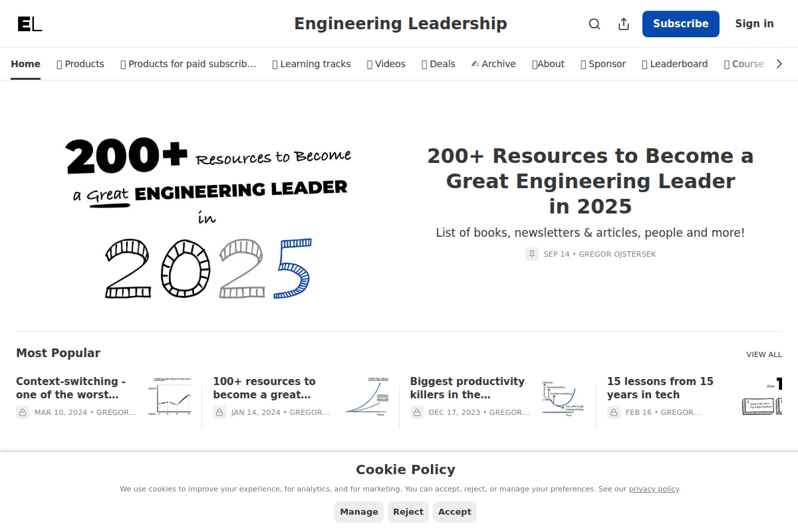Click the share icon in the header
Viewport: 798px width, 532px height.
pyautogui.click(x=623, y=23)
